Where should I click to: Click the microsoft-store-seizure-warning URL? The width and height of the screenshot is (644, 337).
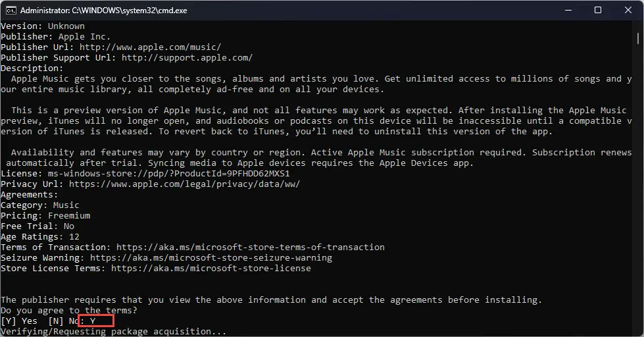pos(211,257)
